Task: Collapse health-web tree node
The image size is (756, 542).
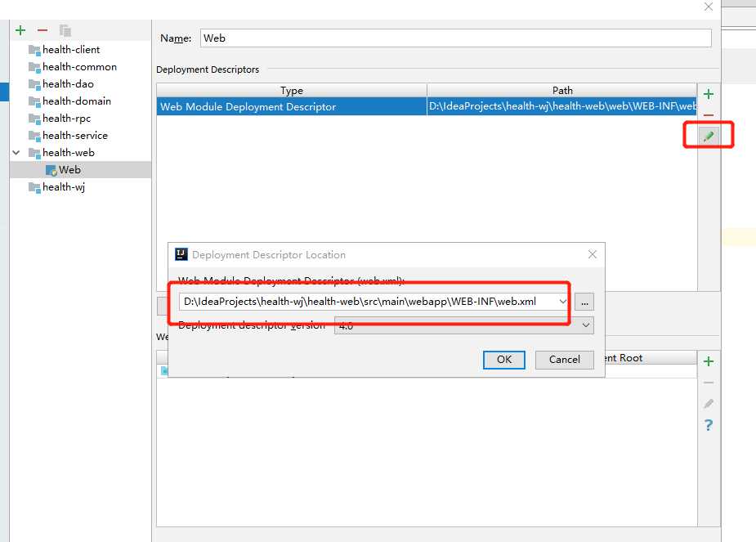Action: point(16,153)
